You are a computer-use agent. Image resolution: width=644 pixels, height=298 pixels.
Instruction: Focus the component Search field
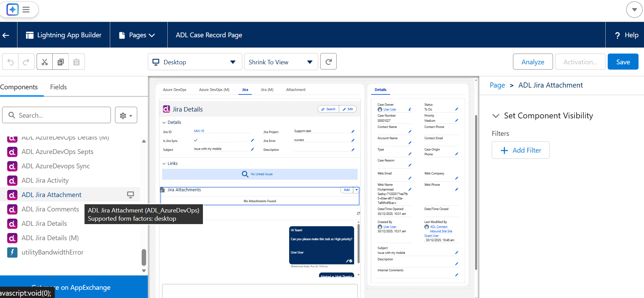[x=56, y=115]
